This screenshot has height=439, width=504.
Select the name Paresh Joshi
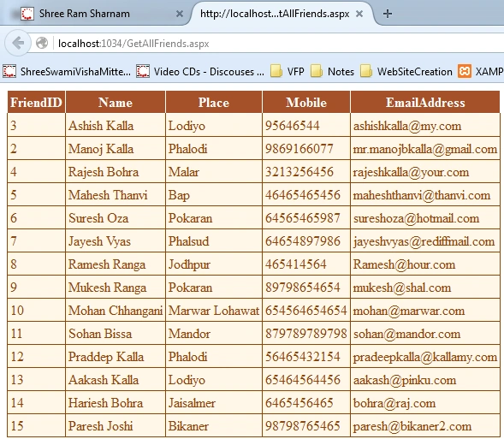pos(101,426)
